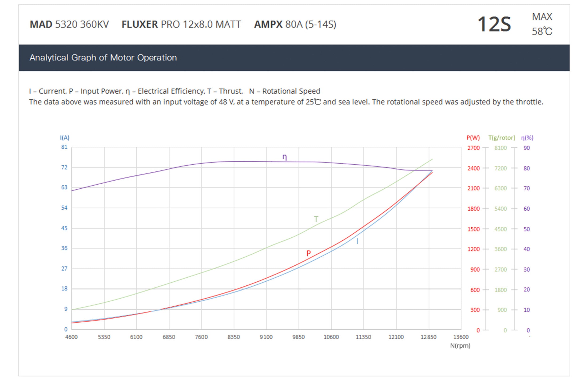Click the I(A) axis title
Image resolution: width=588 pixels, height=377 pixels.
pyautogui.click(x=65, y=138)
